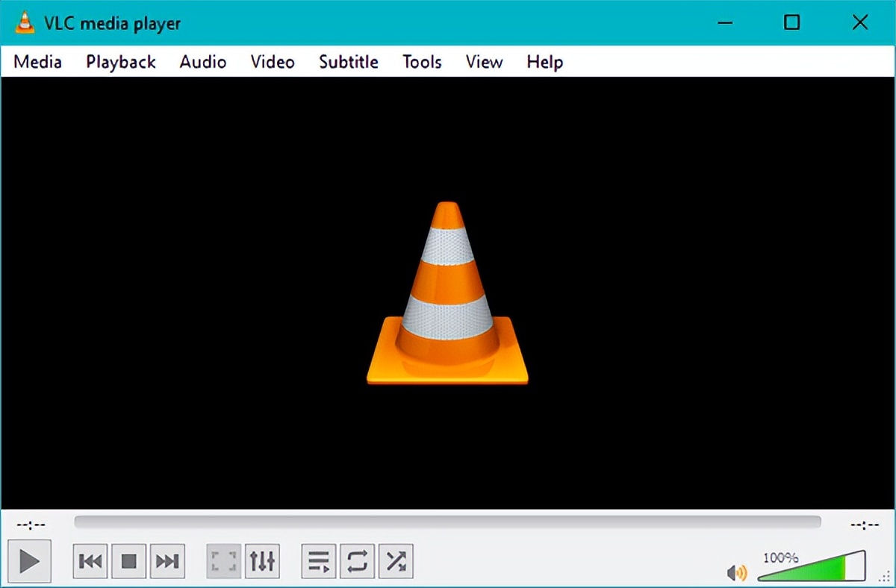Viewport: 896px width, 588px height.
Task: Open the extended settings equalizer panel
Action: point(262,560)
